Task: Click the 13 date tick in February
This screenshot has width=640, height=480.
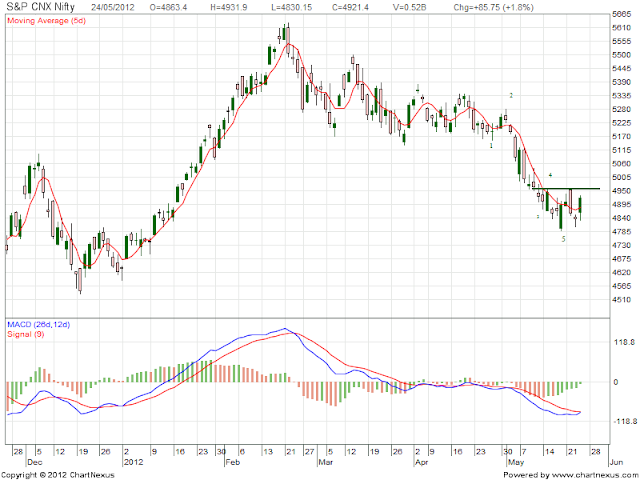Action: [x=267, y=452]
